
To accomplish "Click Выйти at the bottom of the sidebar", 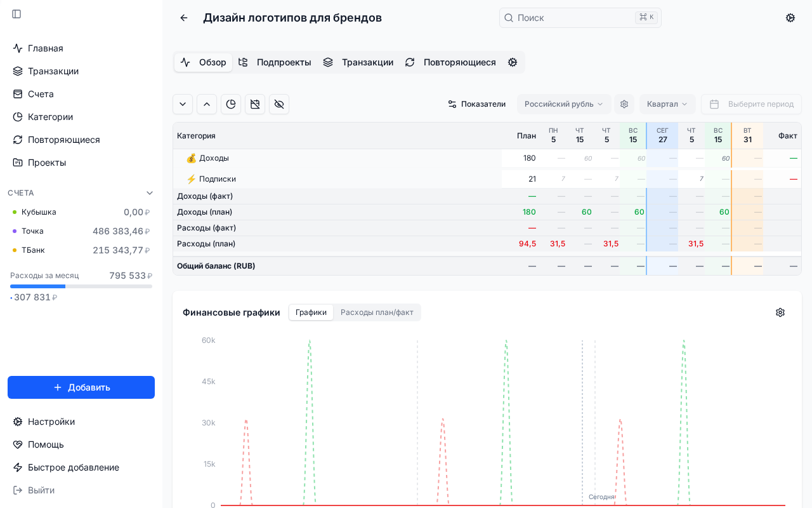I will click(40, 490).
